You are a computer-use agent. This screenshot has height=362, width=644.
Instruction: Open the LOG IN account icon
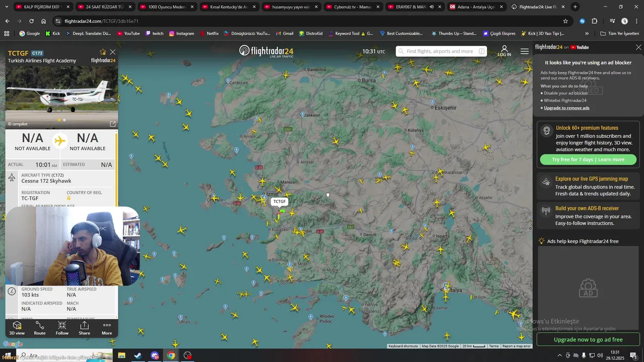tap(504, 51)
